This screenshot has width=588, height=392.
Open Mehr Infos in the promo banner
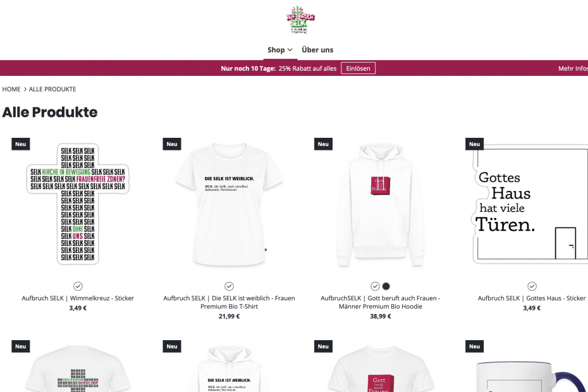point(573,68)
